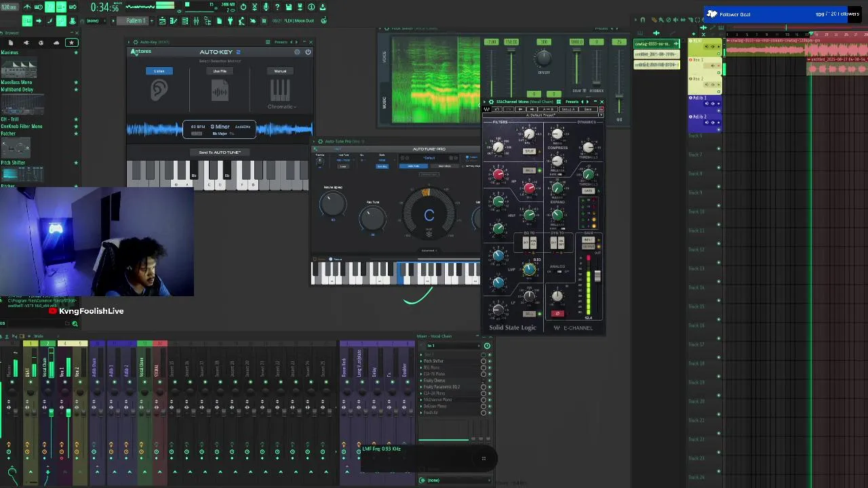Select Vox 1 track in playlist
This screenshot has width=868, height=488.
(698, 60)
